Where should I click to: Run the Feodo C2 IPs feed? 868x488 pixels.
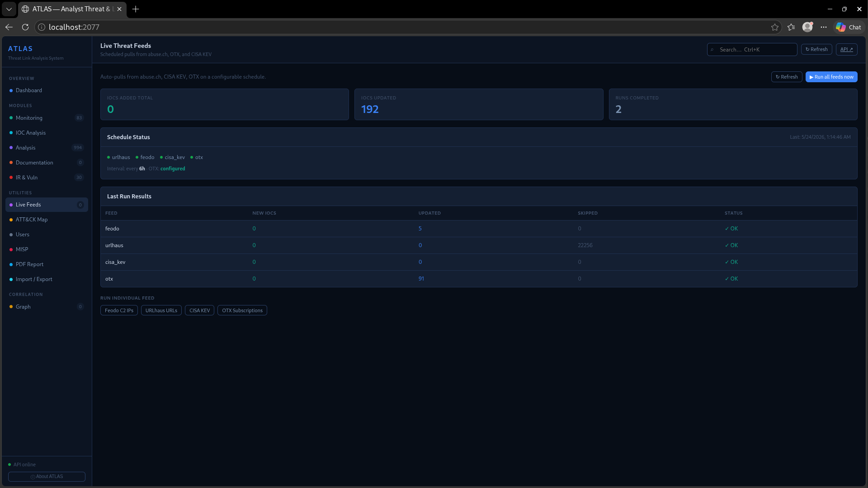119,310
